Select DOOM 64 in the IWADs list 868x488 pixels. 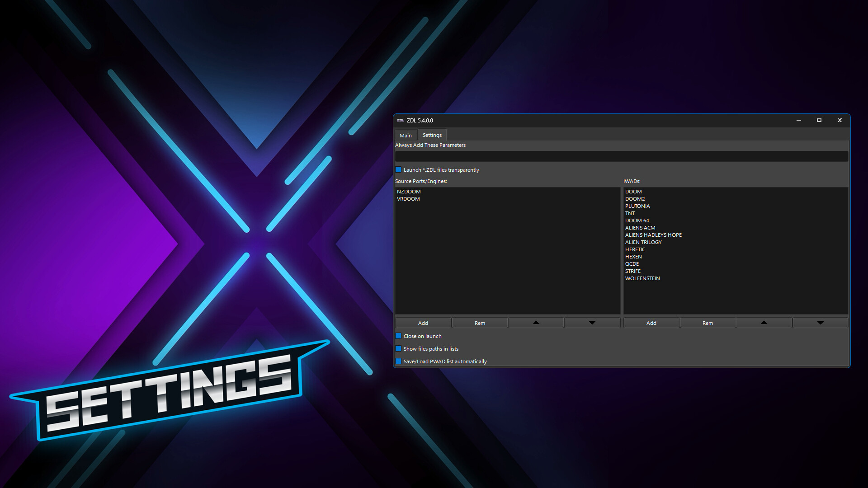(x=637, y=221)
